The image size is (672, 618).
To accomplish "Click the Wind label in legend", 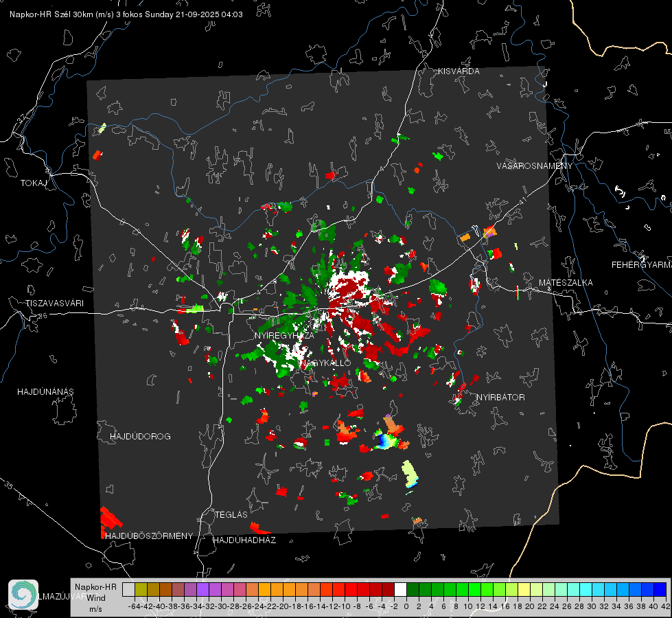I will (x=96, y=598).
